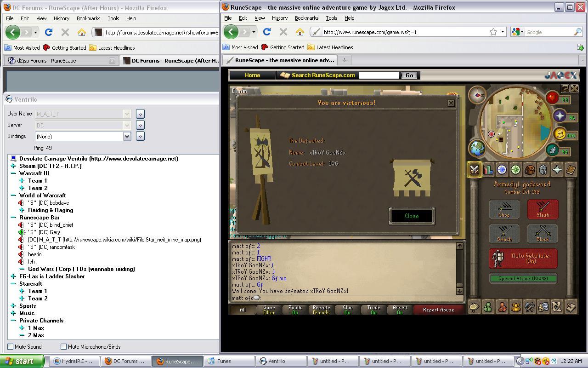Go Home in RuneScape Firefox window
This screenshot has width=588, height=368.
pos(300,32)
